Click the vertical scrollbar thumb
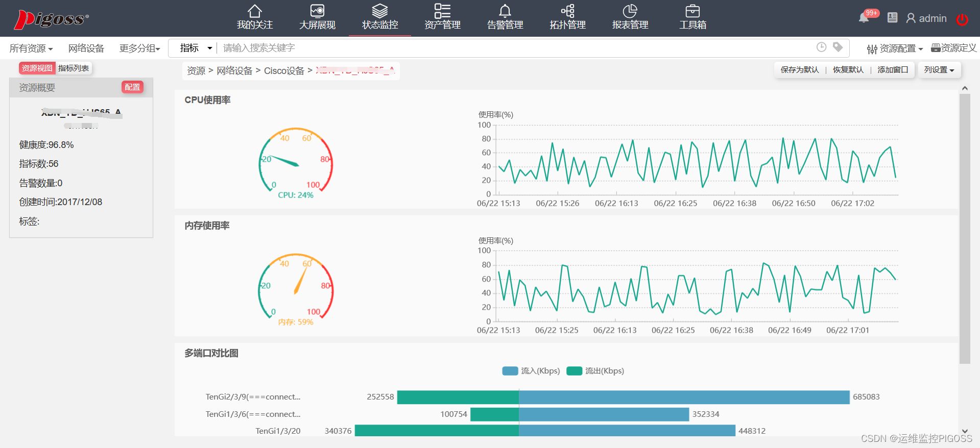The height and width of the screenshot is (448, 980). point(965,229)
